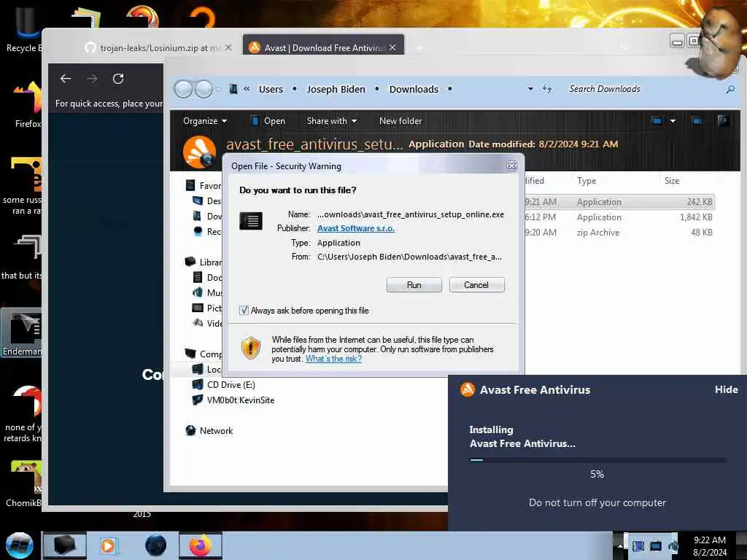Screen dimensions: 747x560
Task: Uncheck Always ask before opening this file
Action: 244,311
